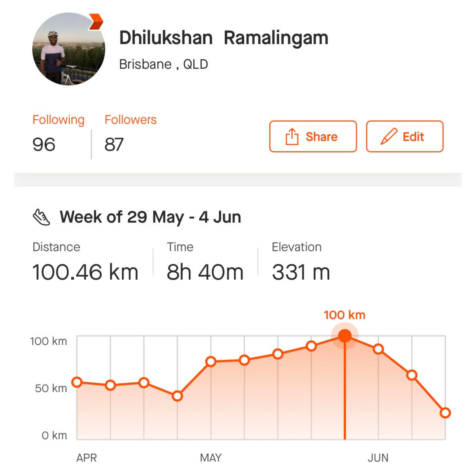
Task: Click the Dhilukshan Ramalingam profile name
Action: coord(223,38)
